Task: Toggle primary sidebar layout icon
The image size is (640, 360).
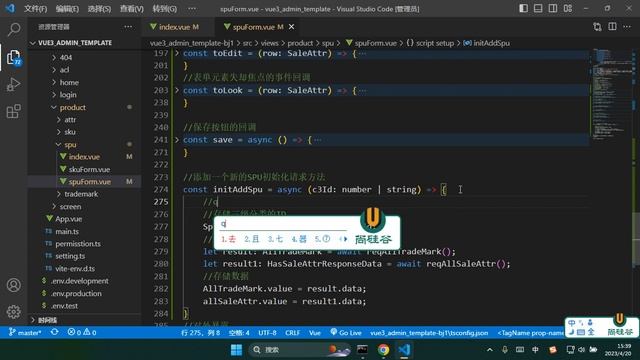Action: [x=523, y=8]
